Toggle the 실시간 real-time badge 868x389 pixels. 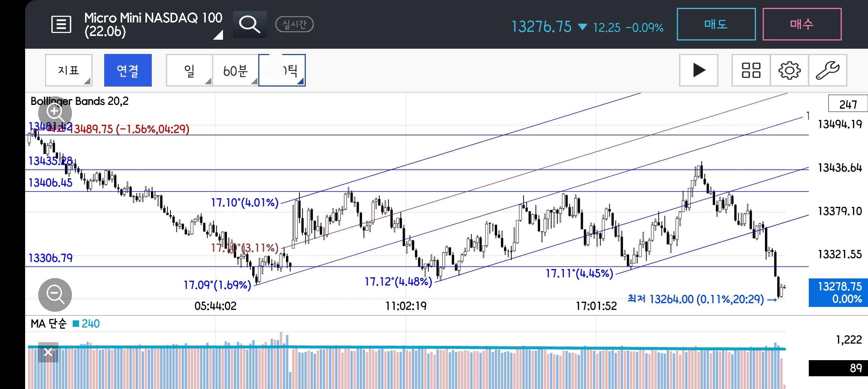pos(295,24)
